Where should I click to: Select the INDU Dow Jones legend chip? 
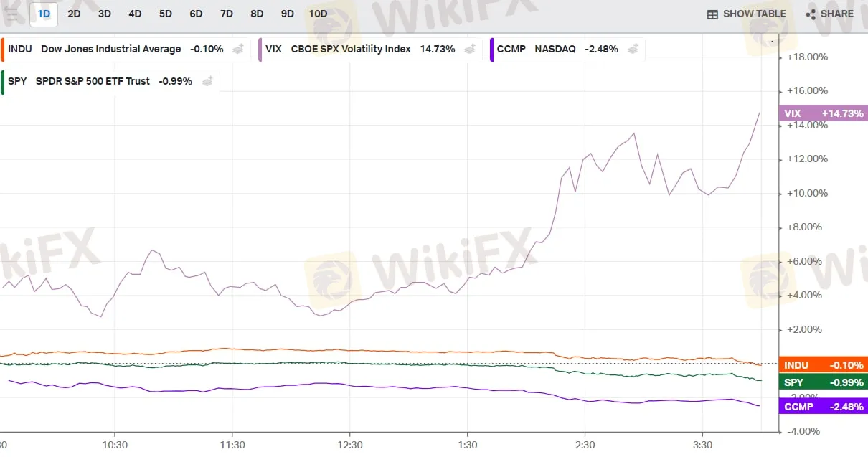[125, 50]
